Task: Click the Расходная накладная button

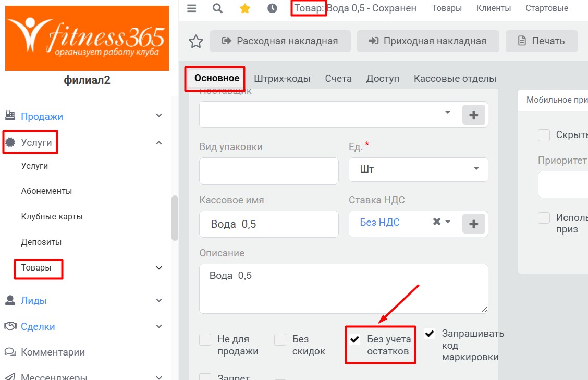Action: coord(280,41)
